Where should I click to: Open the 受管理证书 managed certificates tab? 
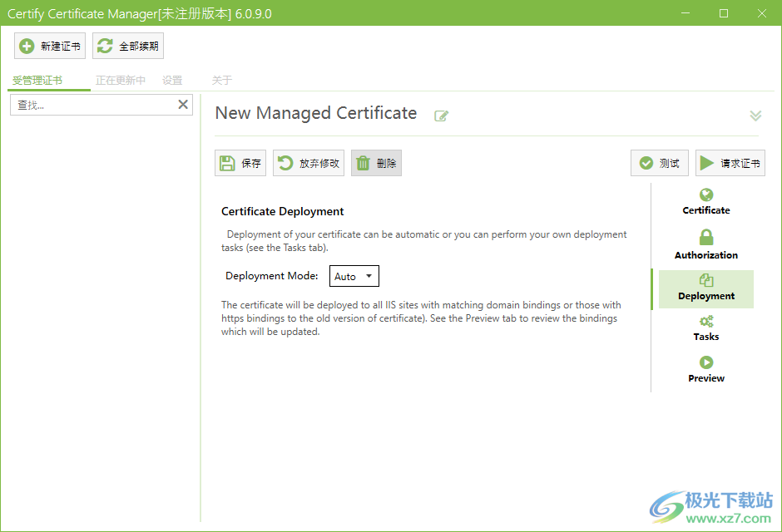coord(37,80)
